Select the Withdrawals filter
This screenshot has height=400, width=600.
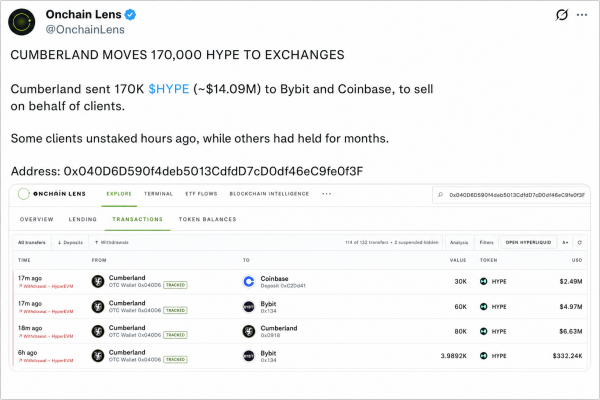pyautogui.click(x=112, y=242)
